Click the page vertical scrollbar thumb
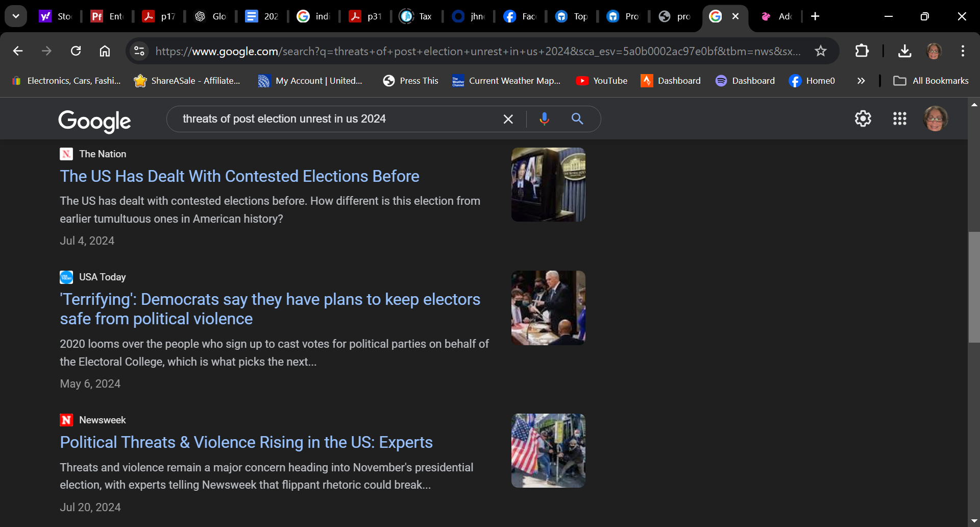Screen dimensions: 980x527 point(974,287)
